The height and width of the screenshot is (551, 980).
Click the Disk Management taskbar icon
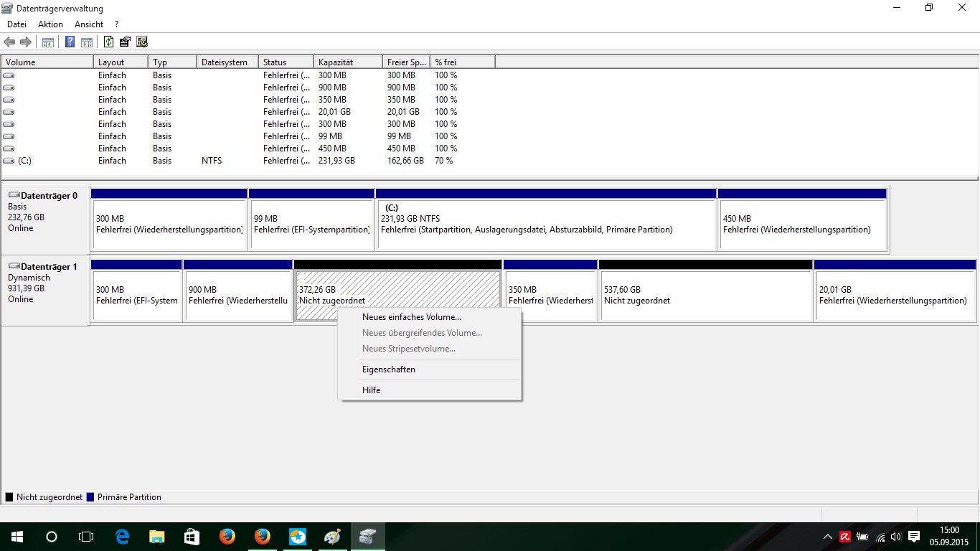coord(368,537)
